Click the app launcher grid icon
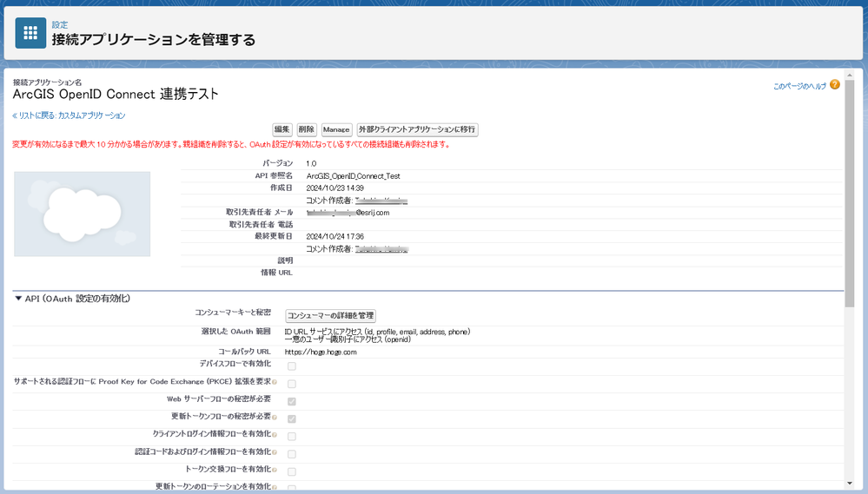 click(30, 33)
